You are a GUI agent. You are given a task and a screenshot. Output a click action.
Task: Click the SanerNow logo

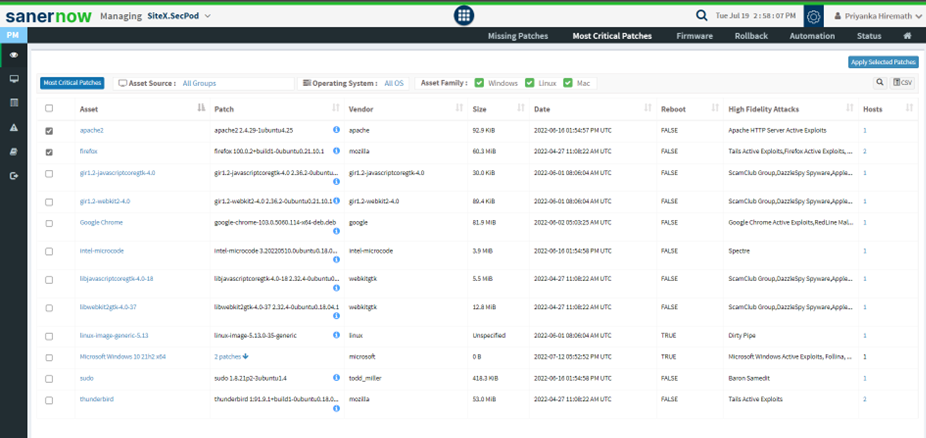[48, 16]
